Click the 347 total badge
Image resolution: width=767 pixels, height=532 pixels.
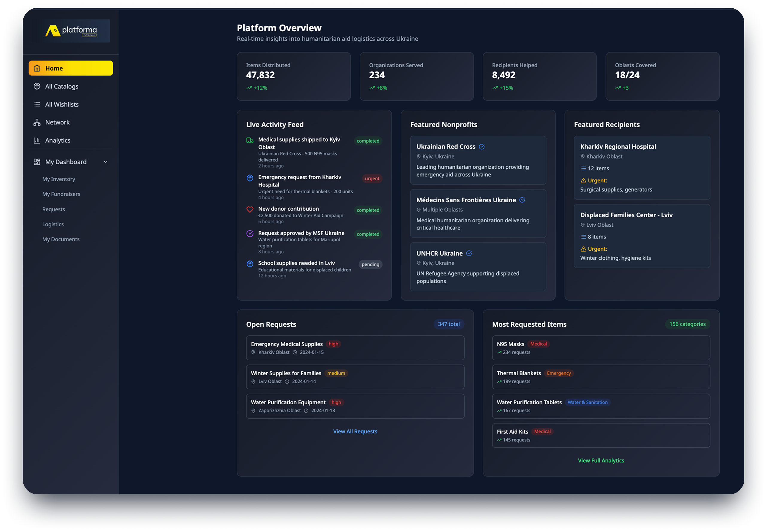[448, 324]
